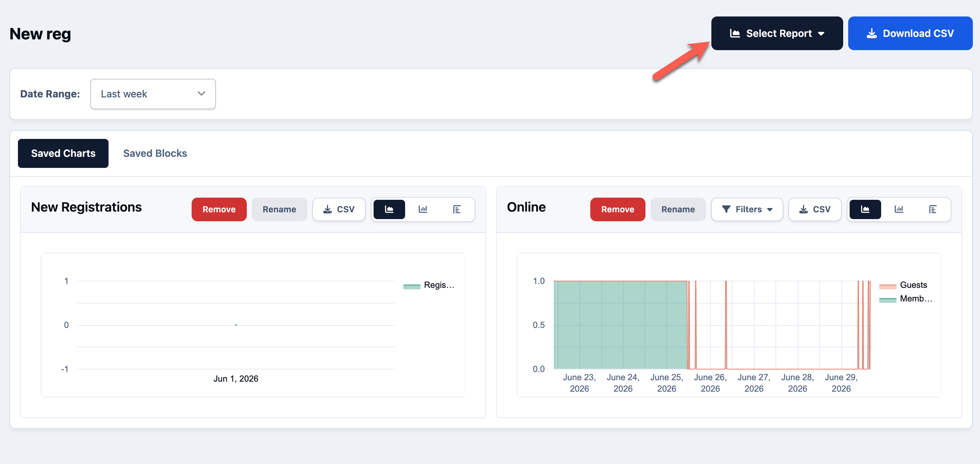The height and width of the screenshot is (464, 980).
Task: Download CSV for New Registrations chart
Action: [339, 209]
